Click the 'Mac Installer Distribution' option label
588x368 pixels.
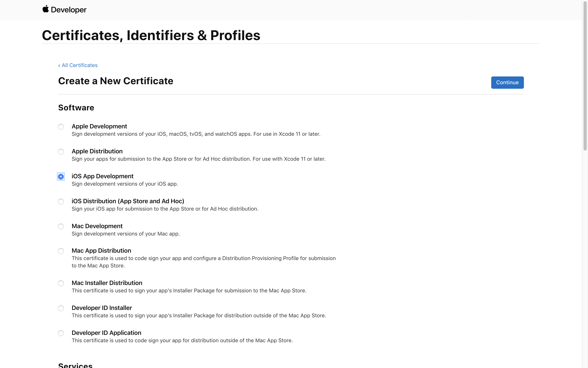point(107,283)
